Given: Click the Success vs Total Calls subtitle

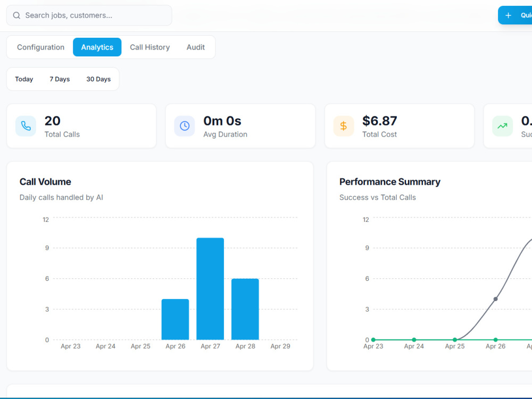Looking at the screenshot, I should pyautogui.click(x=377, y=197).
